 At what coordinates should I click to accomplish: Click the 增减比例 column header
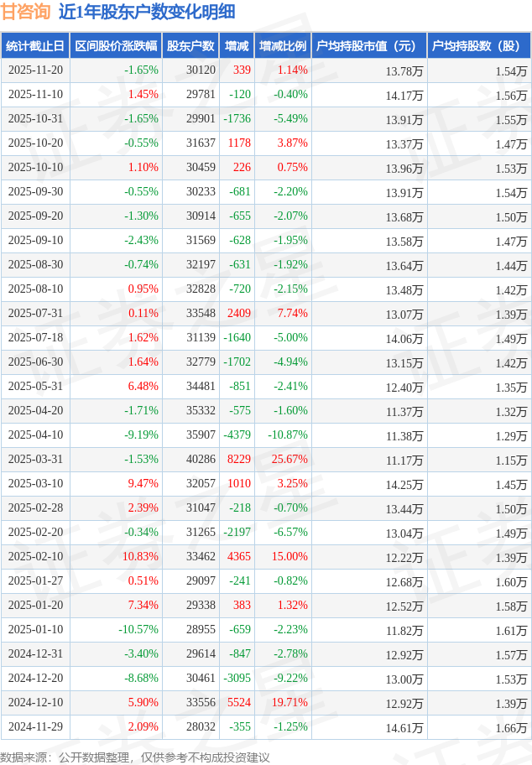click(x=282, y=46)
